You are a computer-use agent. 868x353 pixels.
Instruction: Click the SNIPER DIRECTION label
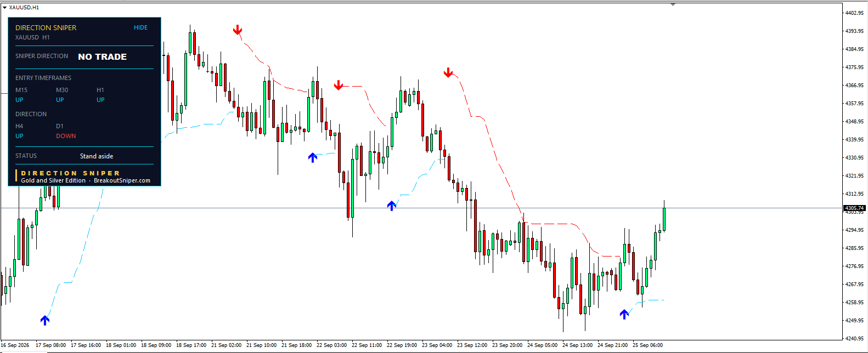[42, 56]
